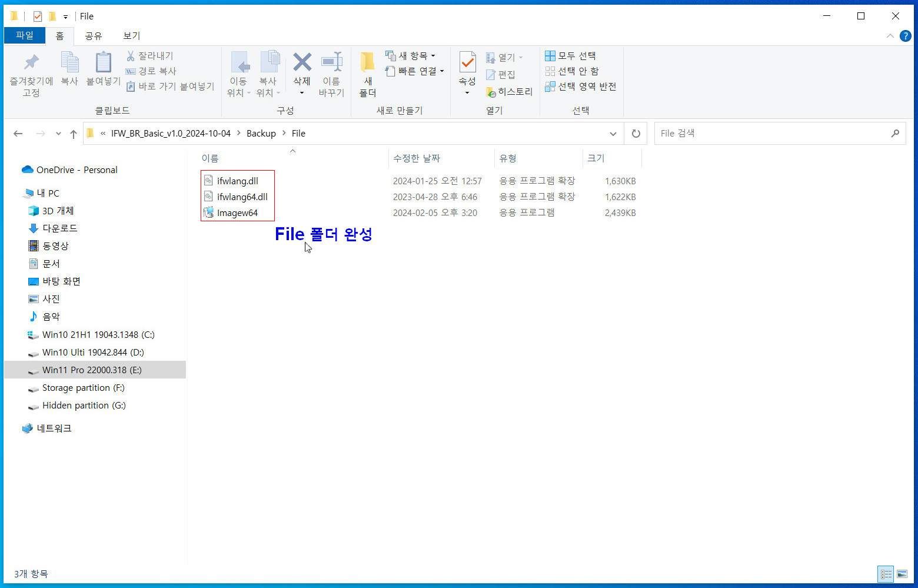Viewport: 918px width, 588px height.
Task: Open 음악 folder in sidebar
Action: pos(51,317)
